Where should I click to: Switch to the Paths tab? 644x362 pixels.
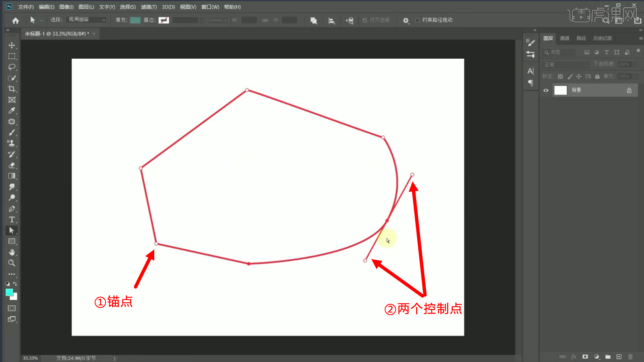581,38
